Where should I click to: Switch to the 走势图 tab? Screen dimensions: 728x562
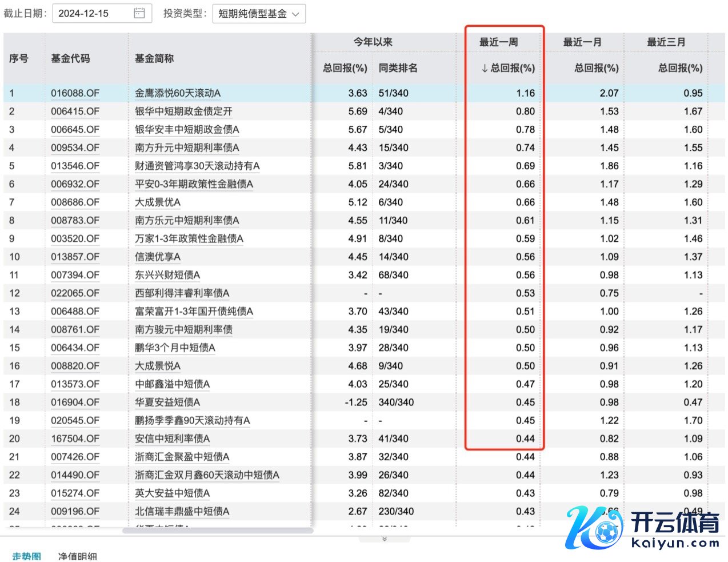tap(27, 556)
